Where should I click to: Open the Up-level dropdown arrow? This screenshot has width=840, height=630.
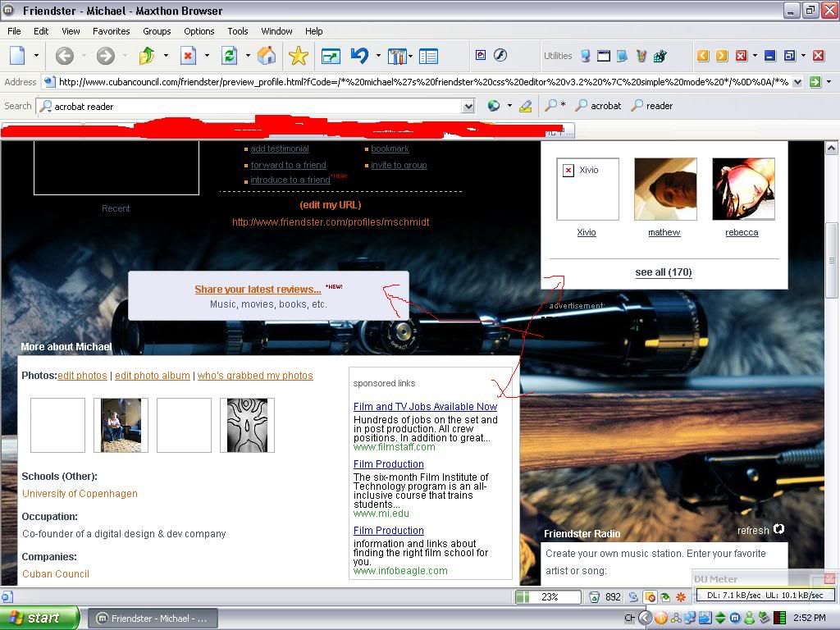166,55
